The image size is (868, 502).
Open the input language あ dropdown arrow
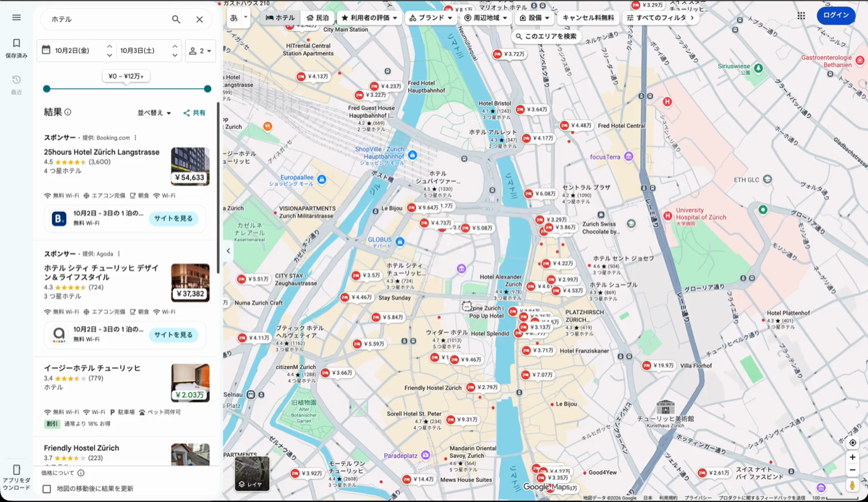point(246,17)
